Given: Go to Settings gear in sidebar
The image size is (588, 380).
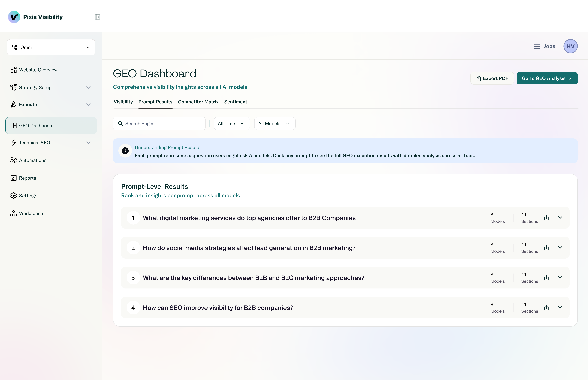Looking at the screenshot, I should tap(14, 196).
